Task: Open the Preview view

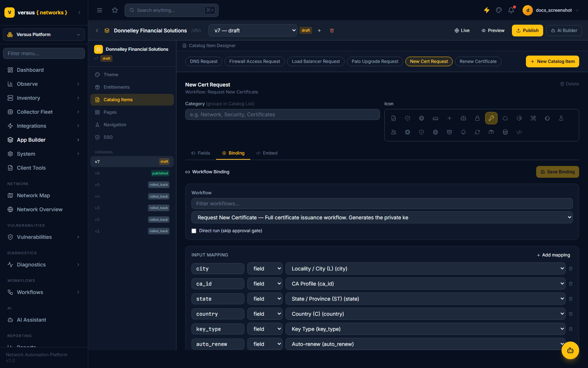Action: [493, 31]
